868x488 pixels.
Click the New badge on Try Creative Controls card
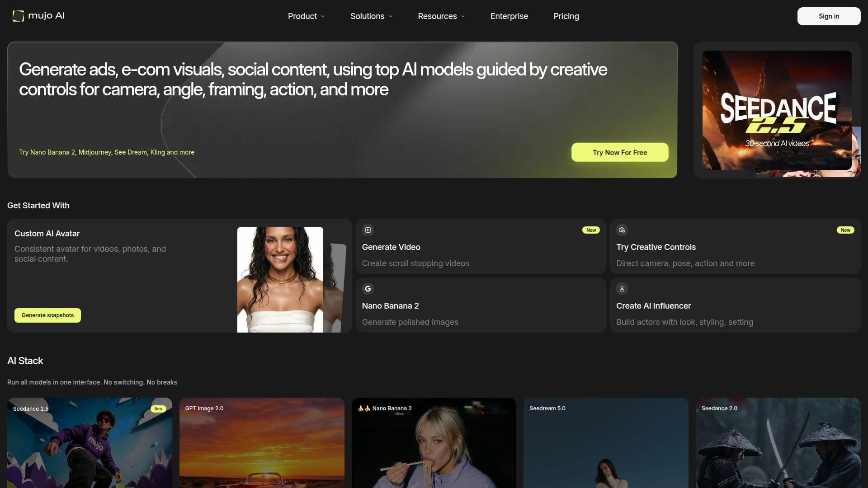point(845,230)
